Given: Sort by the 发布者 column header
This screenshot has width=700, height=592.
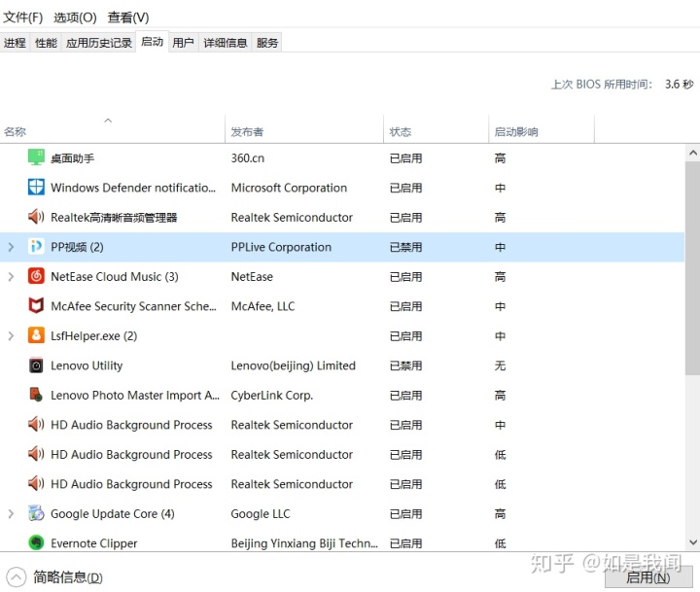Looking at the screenshot, I should point(304,131).
